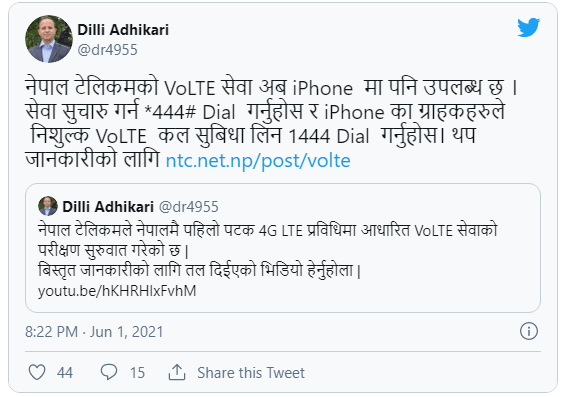
Task: Click the Twitter bird logo
Action: click(x=528, y=27)
